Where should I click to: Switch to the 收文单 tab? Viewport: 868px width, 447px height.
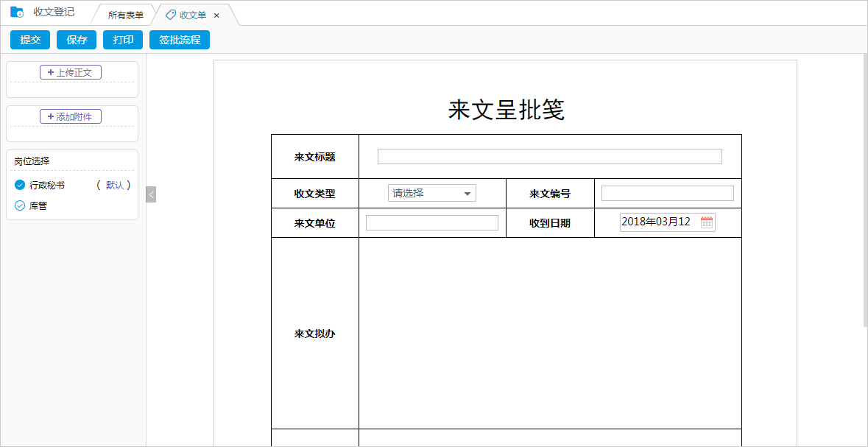coord(191,14)
